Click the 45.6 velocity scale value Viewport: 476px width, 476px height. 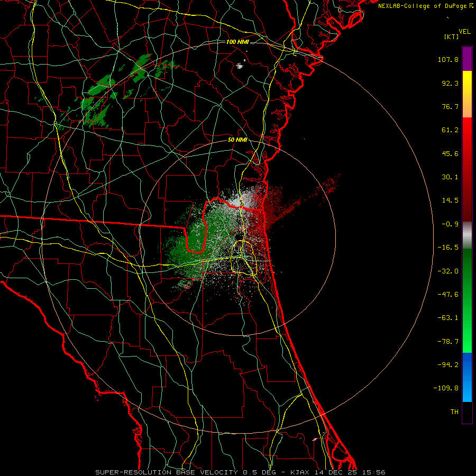tap(450, 153)
